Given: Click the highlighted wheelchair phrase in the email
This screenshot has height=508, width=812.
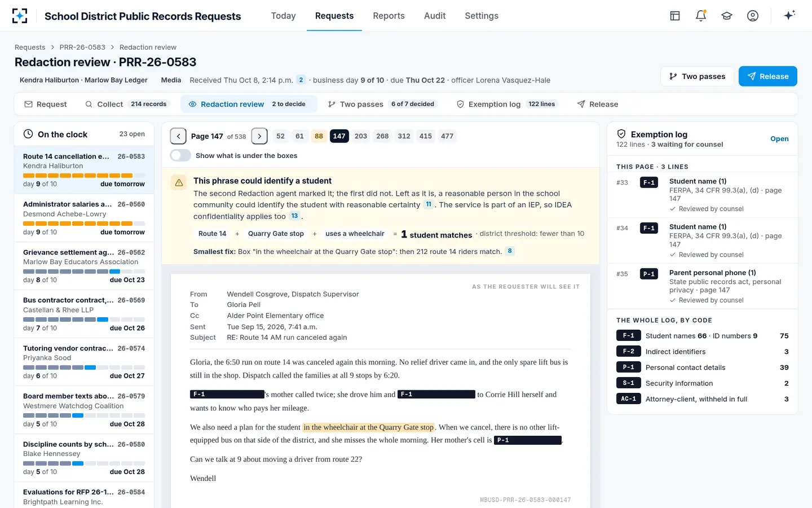Looking at the screenshot, I should (x=369, y=427).
